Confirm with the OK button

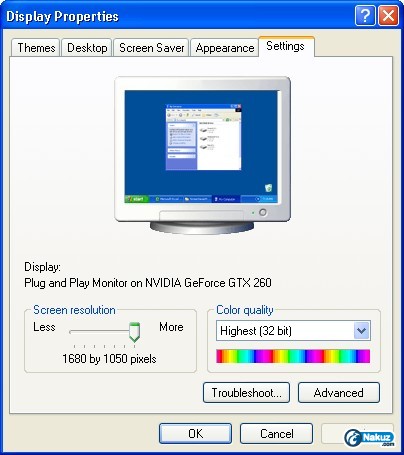pyautogui.click(x=195, y=433)
